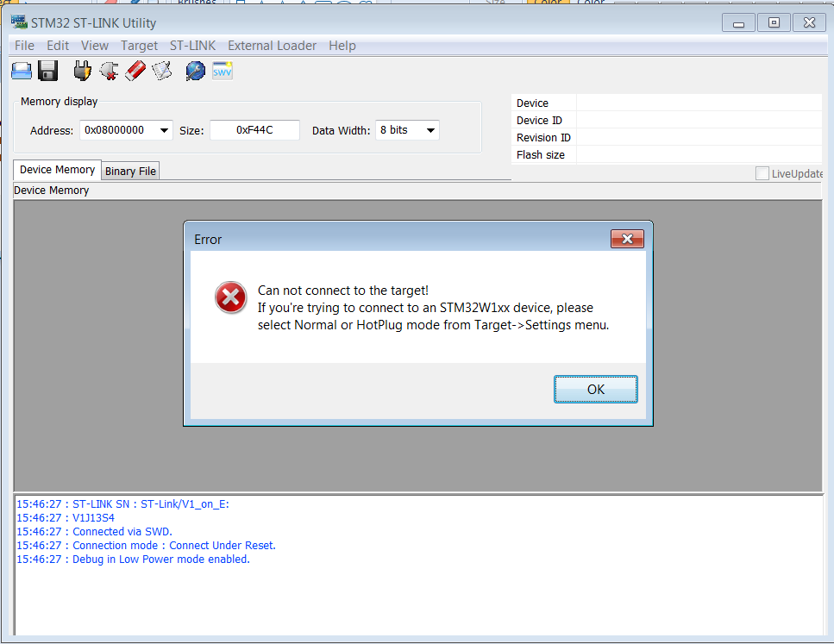
Task: Open the External Loader menu
Action: click(273, 46)
